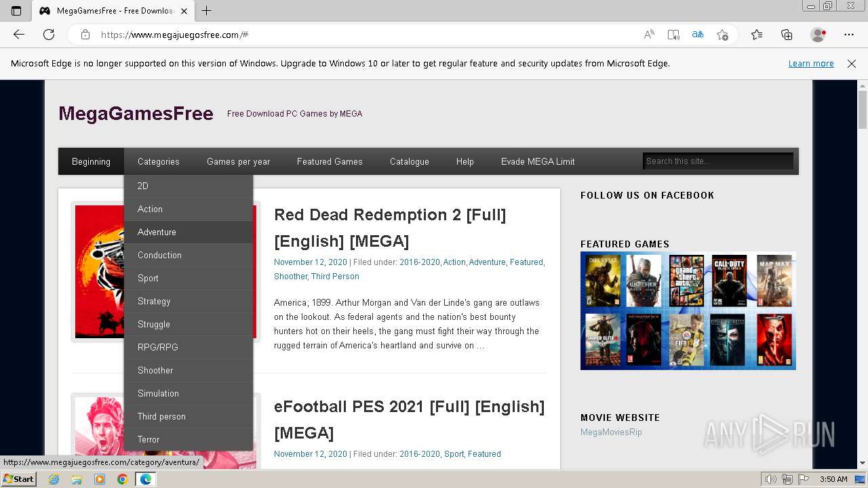View site information lock icon
The height and width of the screenshot is (488, 868).
[85, 35]
